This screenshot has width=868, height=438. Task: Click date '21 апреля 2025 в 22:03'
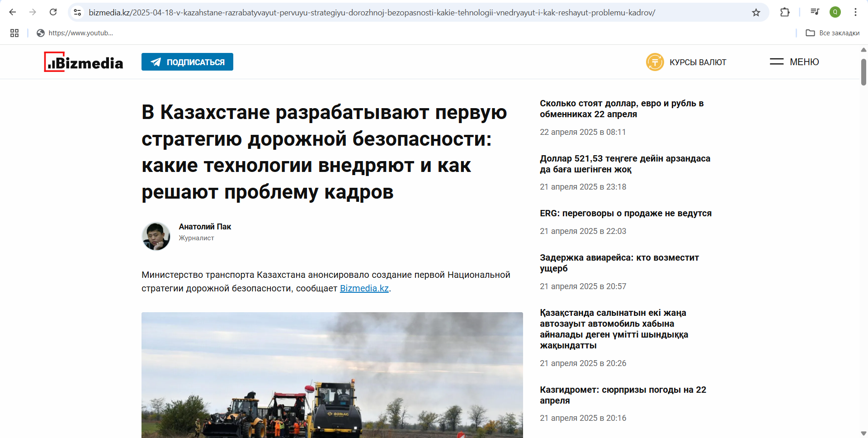click(x=583, y=231)
